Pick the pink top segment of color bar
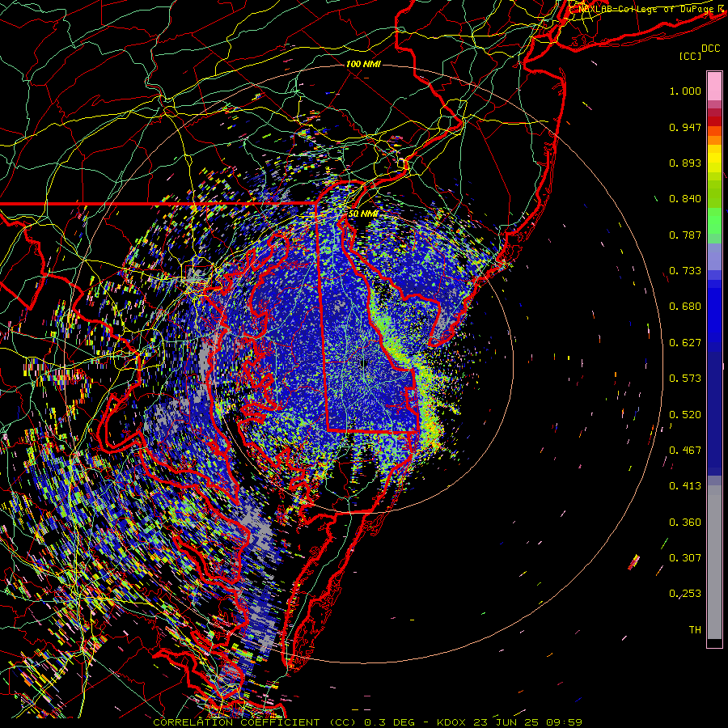Screen dimensions: 728x728 (714, 86)
